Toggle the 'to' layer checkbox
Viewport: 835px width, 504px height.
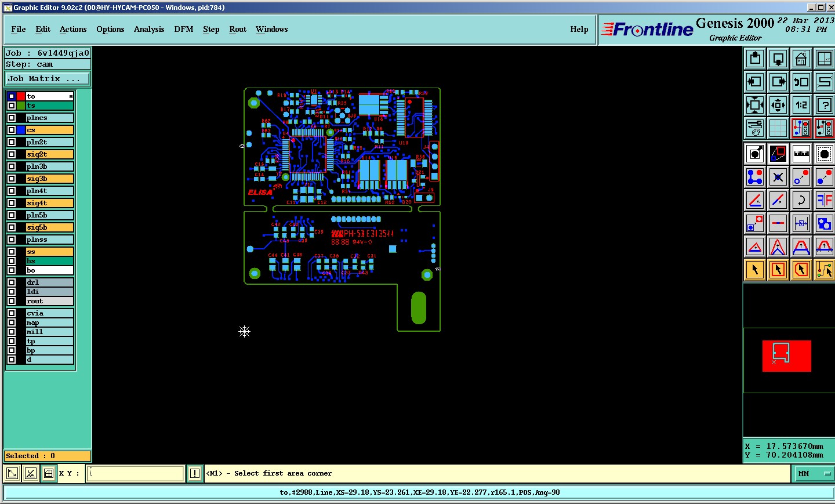coord(12,96)
